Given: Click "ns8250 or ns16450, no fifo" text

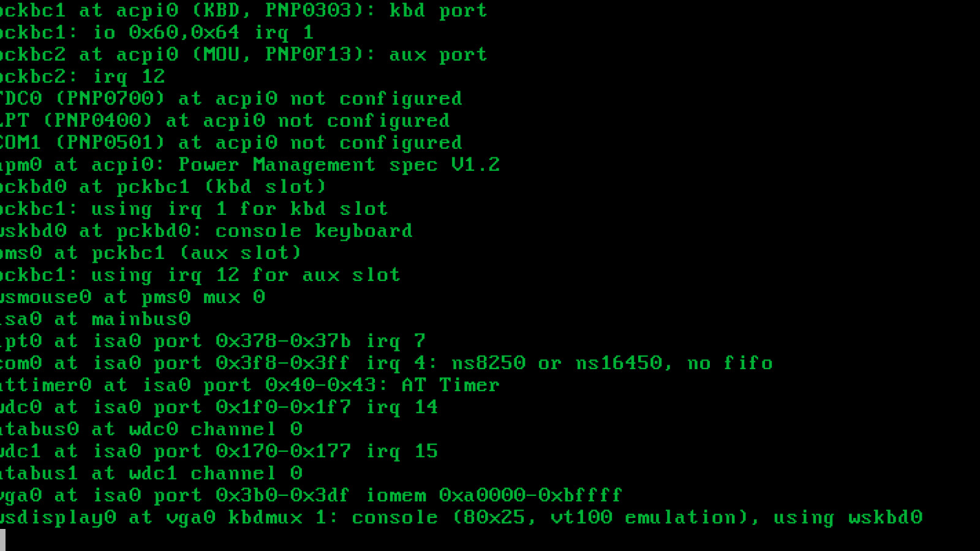Looking at the screenshot, I should [612, 363].
